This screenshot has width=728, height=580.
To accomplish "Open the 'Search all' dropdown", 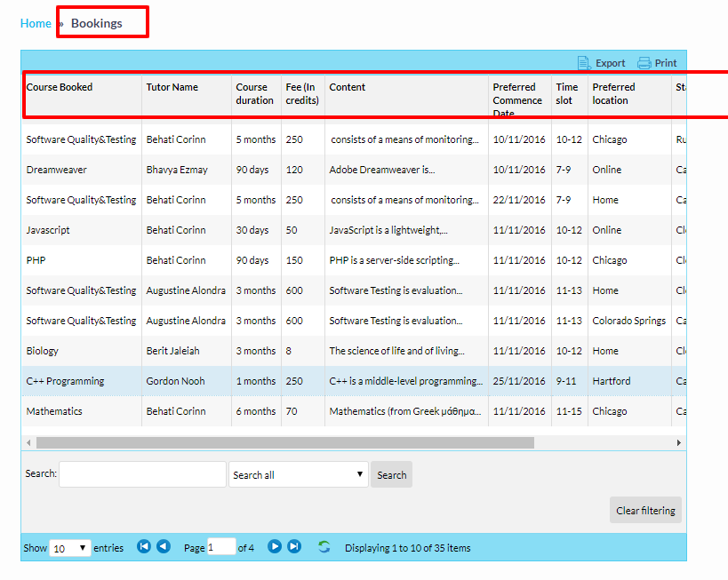I will (298, 475).
